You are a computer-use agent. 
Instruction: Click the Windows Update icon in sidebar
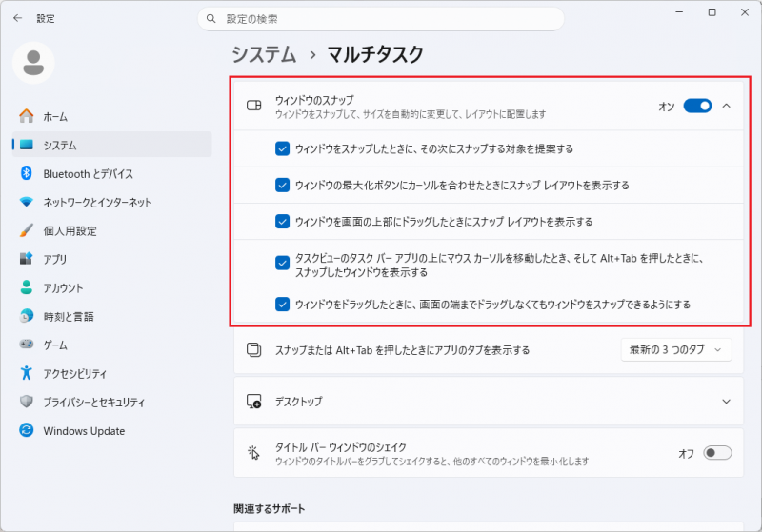coord(27,430)
